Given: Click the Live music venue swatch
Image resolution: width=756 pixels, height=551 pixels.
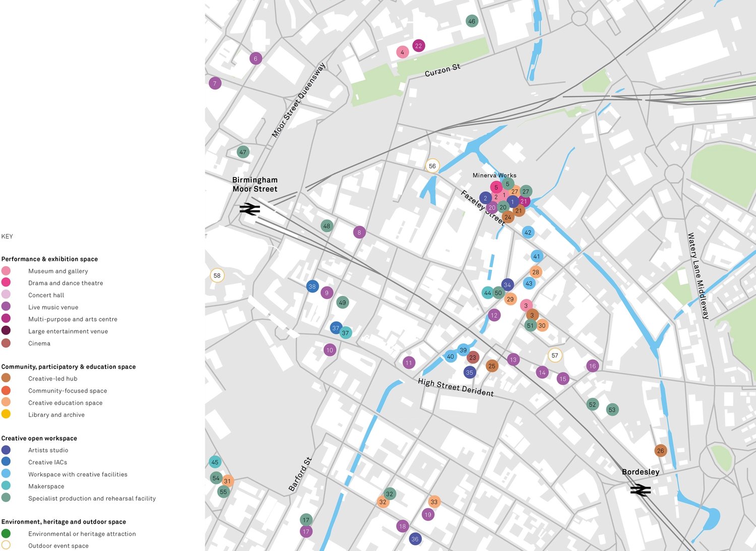Looking at the screenshot, I should click(6, 307).
